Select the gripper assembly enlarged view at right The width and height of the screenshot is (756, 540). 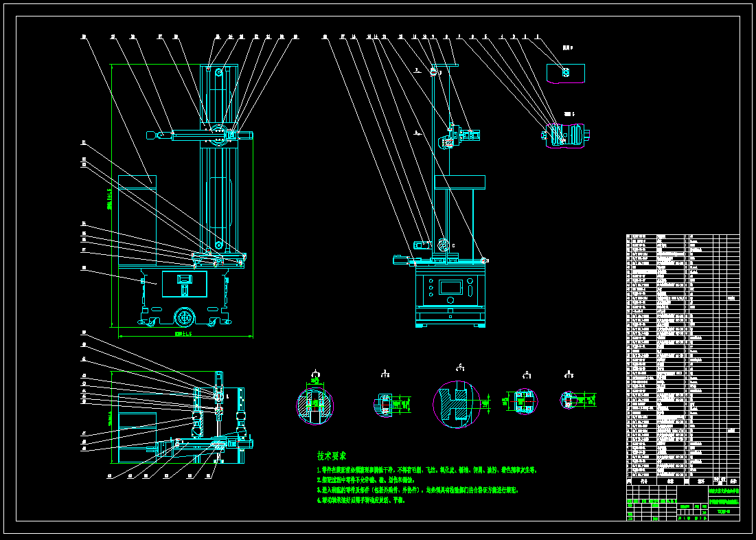coord(565,135)
